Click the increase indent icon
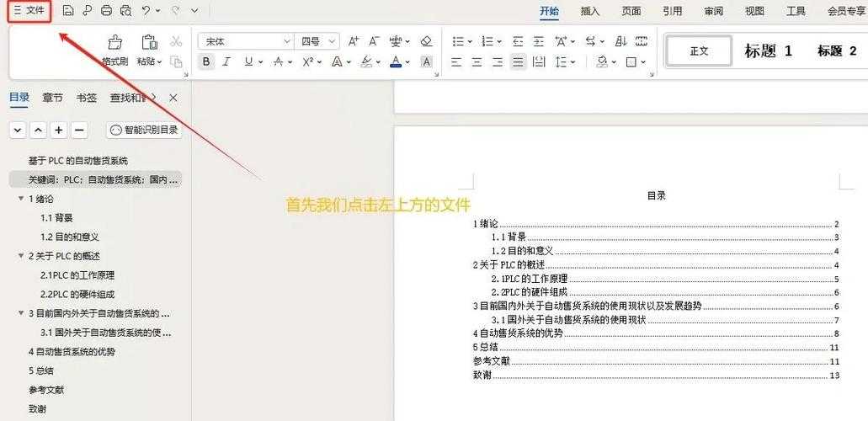 point(539,41)
